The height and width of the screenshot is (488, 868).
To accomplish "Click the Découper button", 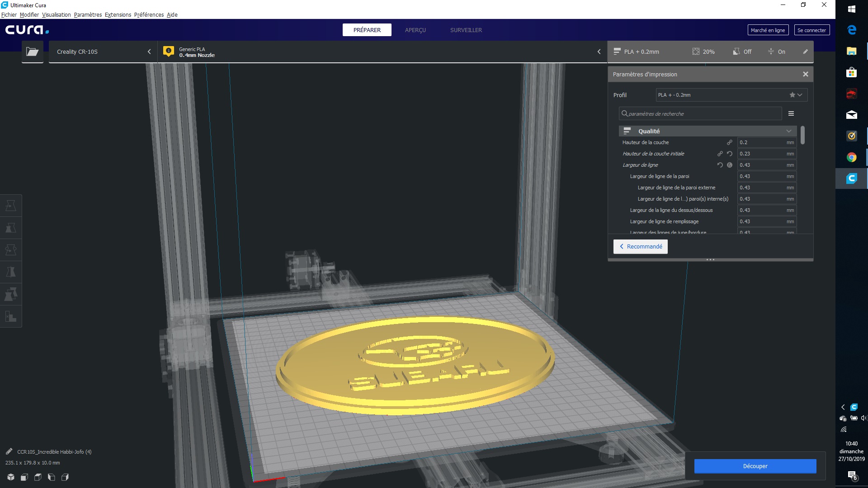I will coord(755,466).
